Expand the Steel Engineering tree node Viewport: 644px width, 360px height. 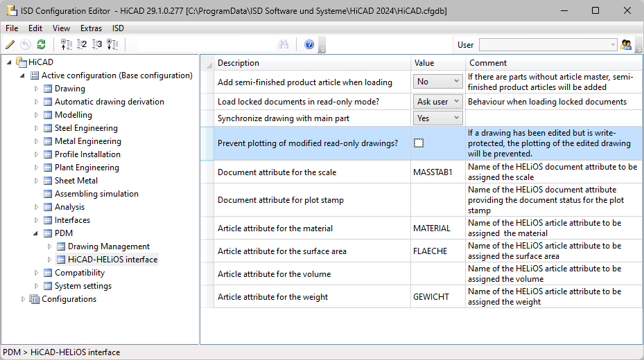pyautogui.click(x=37, y=128)
